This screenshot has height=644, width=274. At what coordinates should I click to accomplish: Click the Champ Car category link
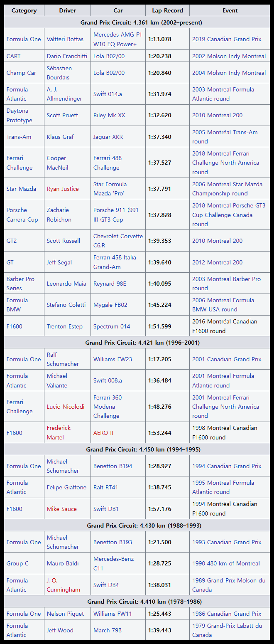(21, 73)
